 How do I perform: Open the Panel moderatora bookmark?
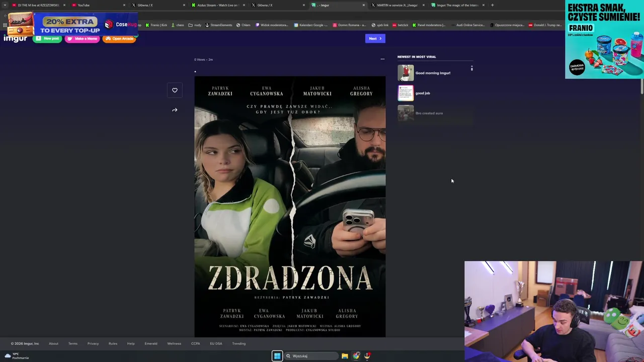tap(429, 25)
